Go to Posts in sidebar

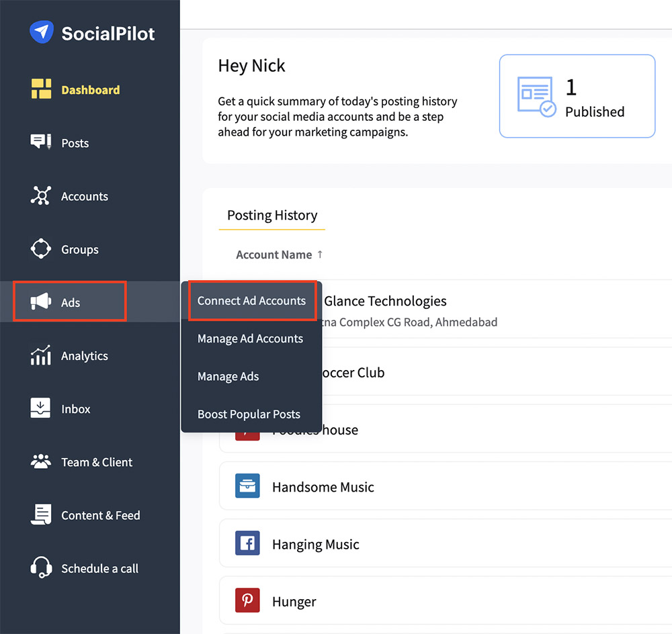pyautogui.click(x=75, y=143)
